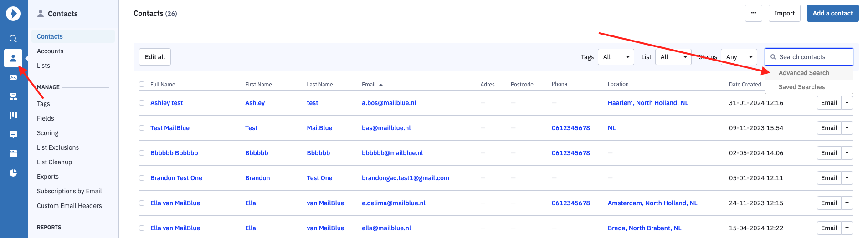Select all contacts header checkbox
Image resolution: width=868 pixels, height=238 pixels.
click(142, 84)
